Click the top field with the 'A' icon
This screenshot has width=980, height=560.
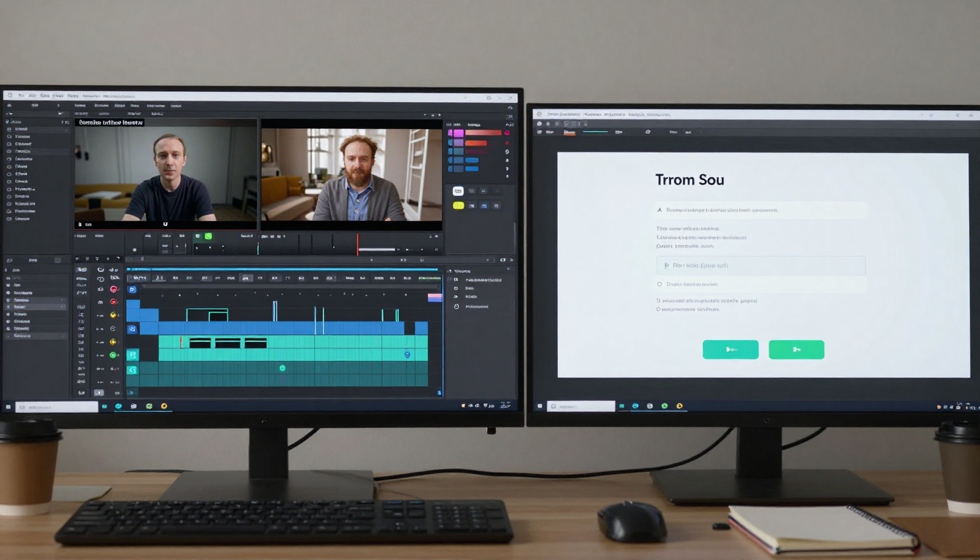point(761,210)
